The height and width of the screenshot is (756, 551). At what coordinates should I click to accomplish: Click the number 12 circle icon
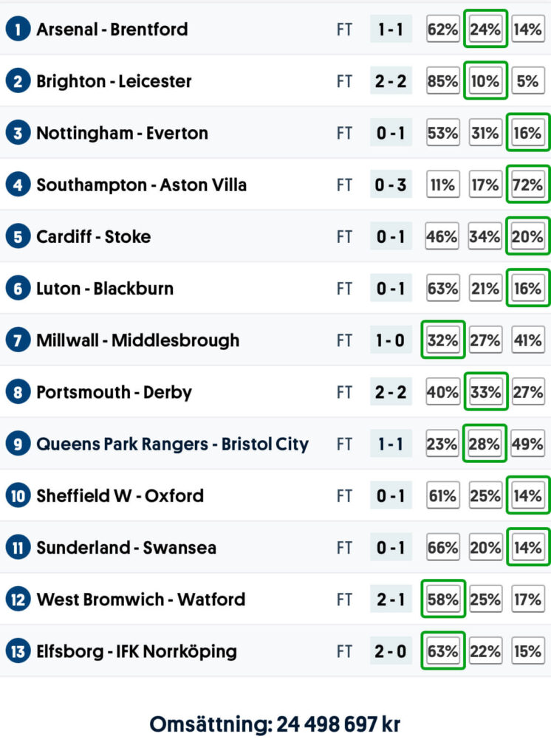click(x=18, y=599)
